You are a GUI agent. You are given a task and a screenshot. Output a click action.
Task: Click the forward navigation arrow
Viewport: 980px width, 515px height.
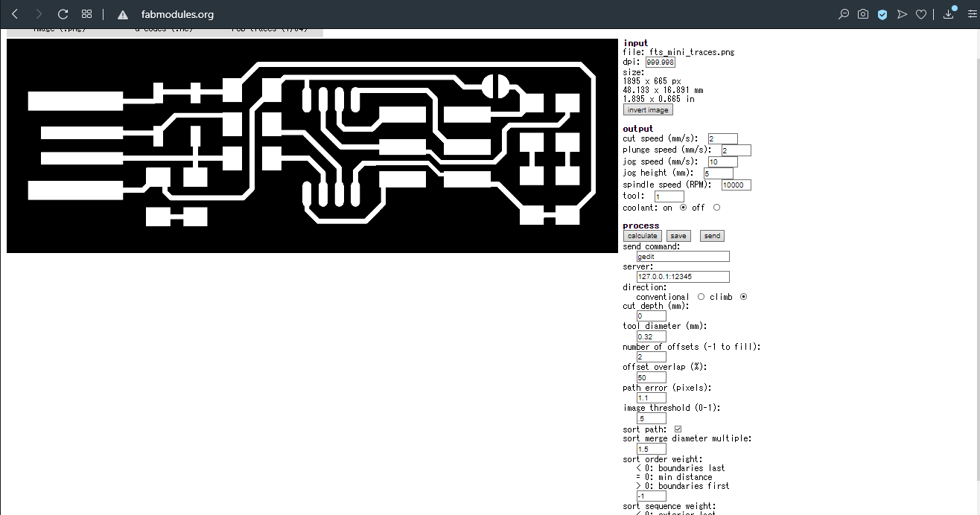click(x=39, y=14)
